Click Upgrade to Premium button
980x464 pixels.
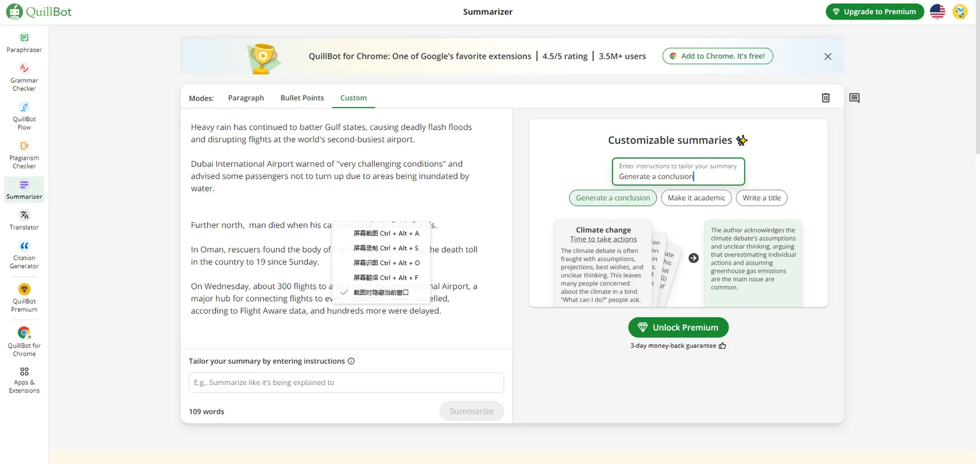875,12
